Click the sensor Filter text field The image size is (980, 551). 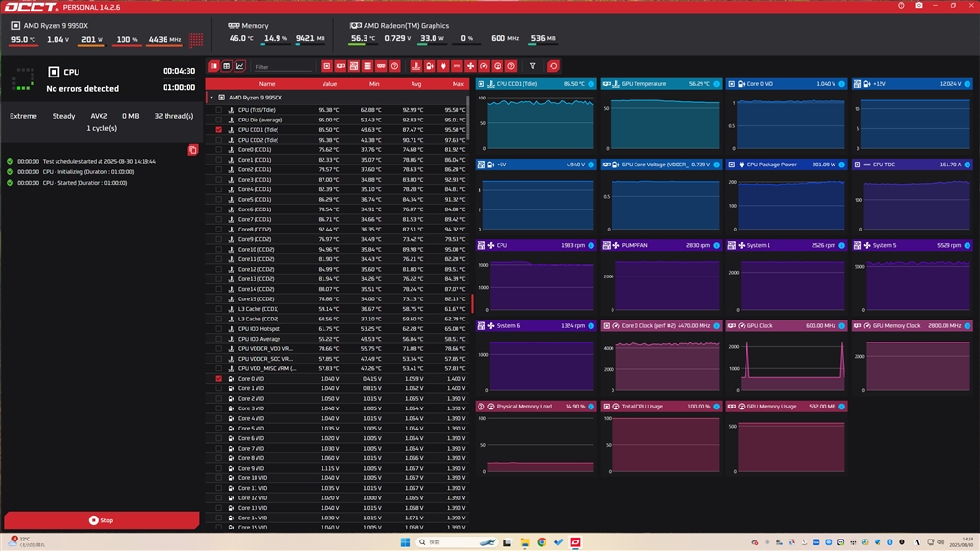282,66
